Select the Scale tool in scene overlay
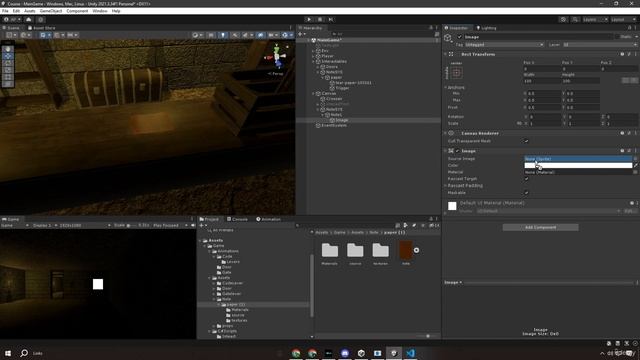The width and height of the screenshot is (640, 360). tap(8, 70)
